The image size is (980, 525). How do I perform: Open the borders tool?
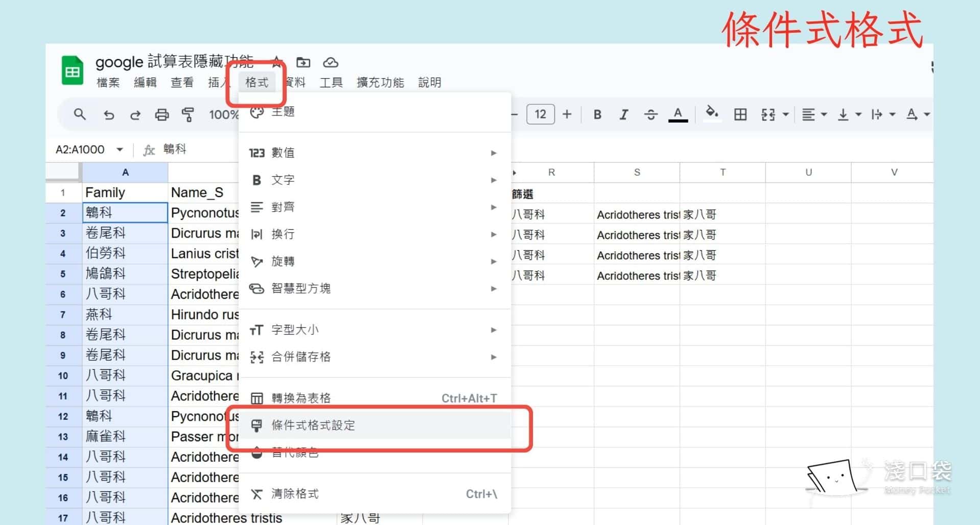pyautogui.click(x=740, y=114)
